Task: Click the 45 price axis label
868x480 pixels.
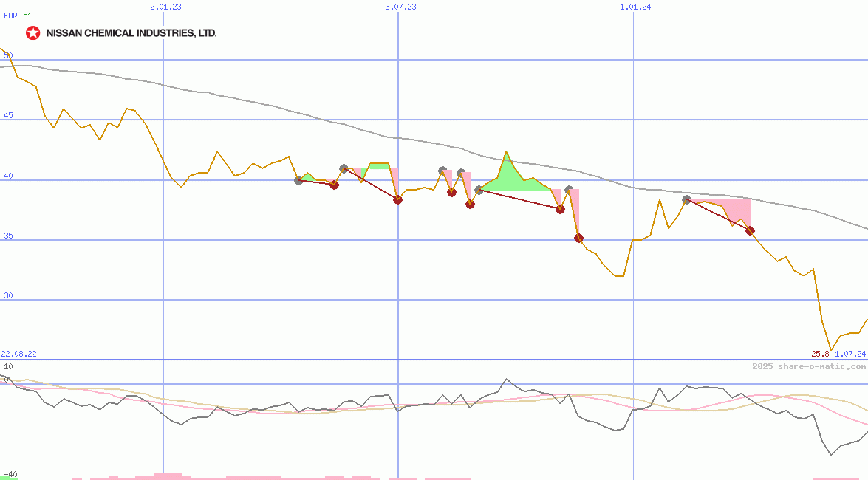Action: point(8,116)
